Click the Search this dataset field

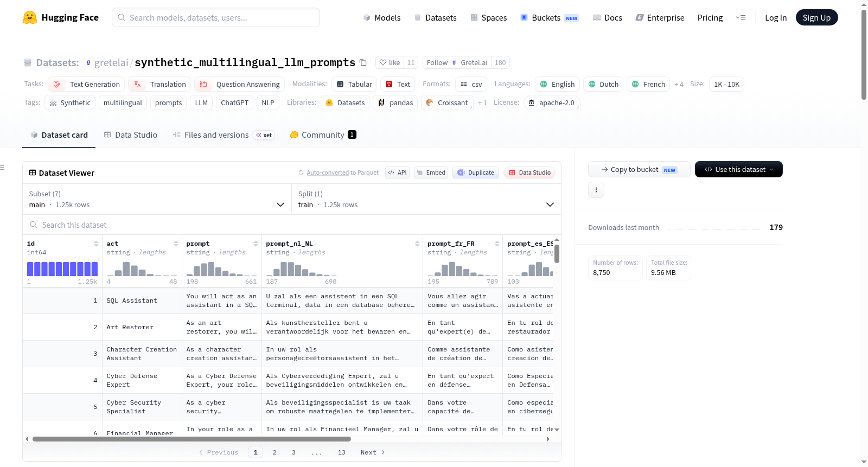(x=291, y=225)
